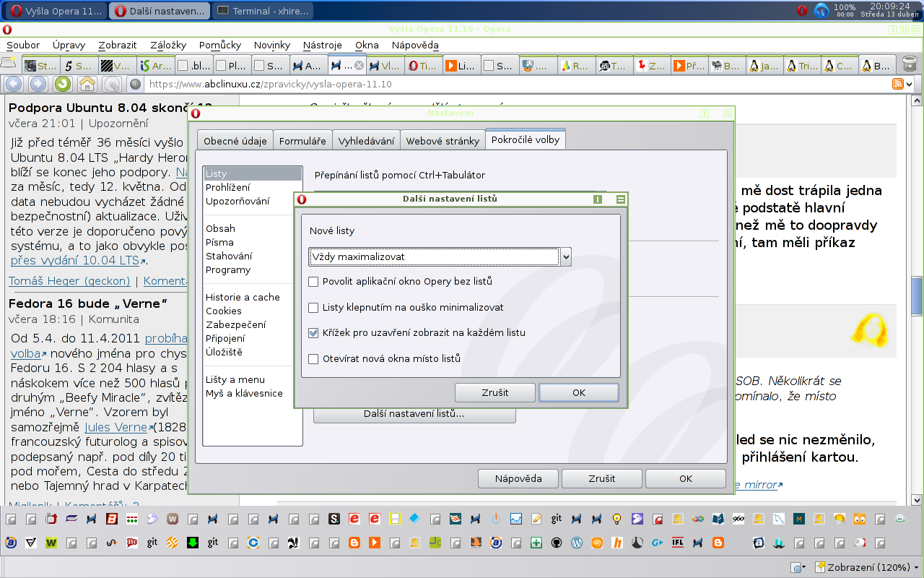Click the new tab icon left of tab bar

[x=9, y=62]
